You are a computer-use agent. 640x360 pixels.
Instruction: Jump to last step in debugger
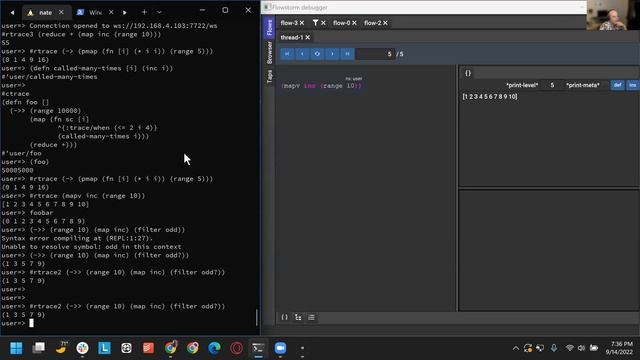(x=347, y=54)
